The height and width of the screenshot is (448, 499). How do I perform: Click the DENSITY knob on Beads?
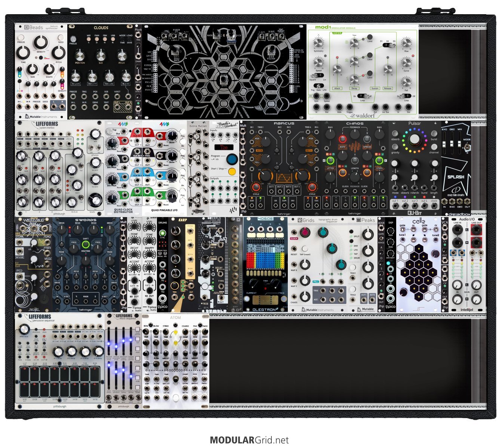click(x=41, y=43)
